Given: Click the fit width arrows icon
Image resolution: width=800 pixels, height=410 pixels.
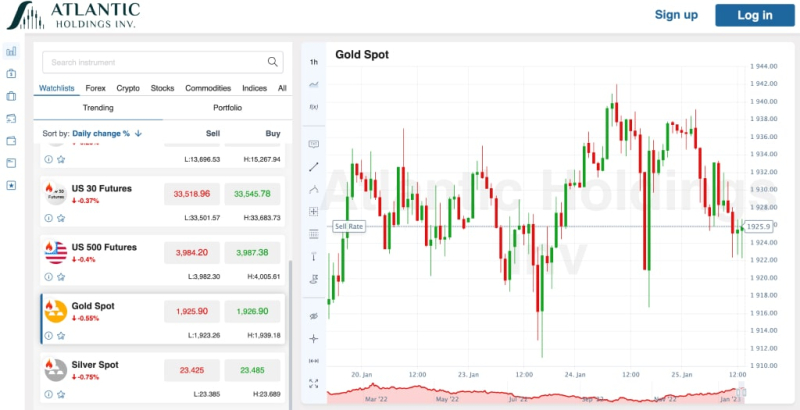Looking at the screenshot, I should tap(314, 361).
